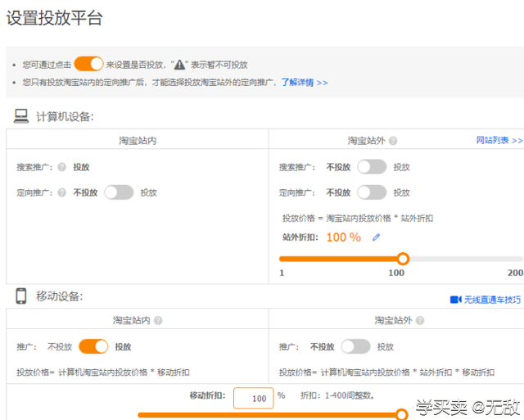Click the 设置投放平台 page title
Screen dimensions: 524x420
click(55, 18)
